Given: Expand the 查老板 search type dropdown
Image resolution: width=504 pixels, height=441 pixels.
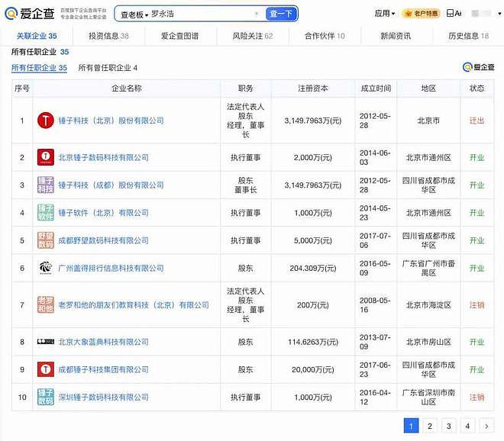Looking at the screenshot, I should [x=134, y=14].
